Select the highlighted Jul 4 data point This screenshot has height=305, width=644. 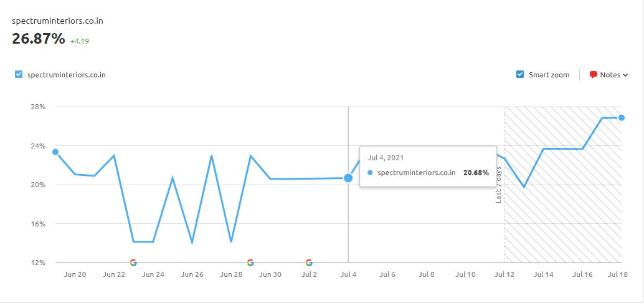pos(348,178)
